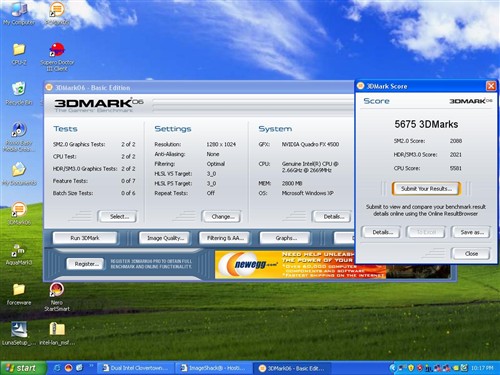
Task: Click the red-orange quick launch icon
Action: point(68,368)
